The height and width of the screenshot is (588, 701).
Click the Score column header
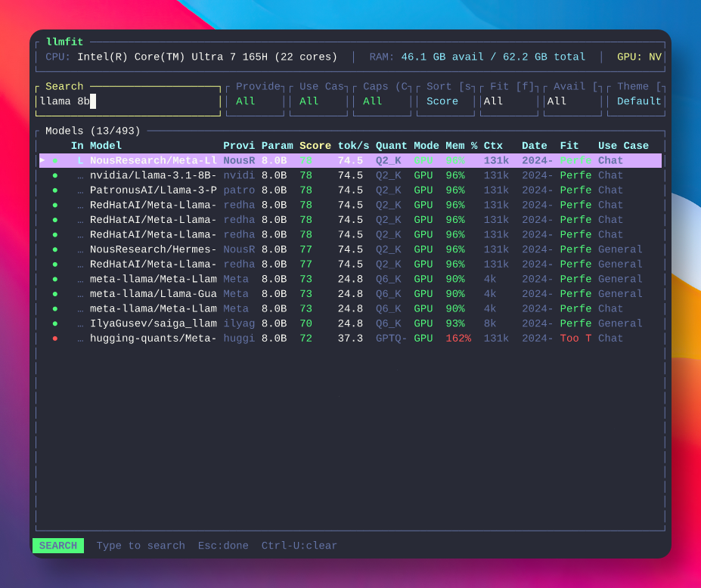click(x=315, y=146)
